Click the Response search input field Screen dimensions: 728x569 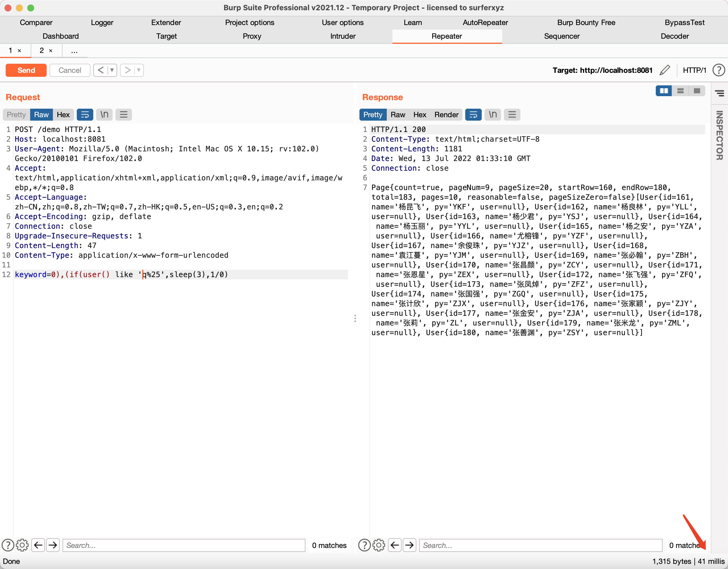540,545
